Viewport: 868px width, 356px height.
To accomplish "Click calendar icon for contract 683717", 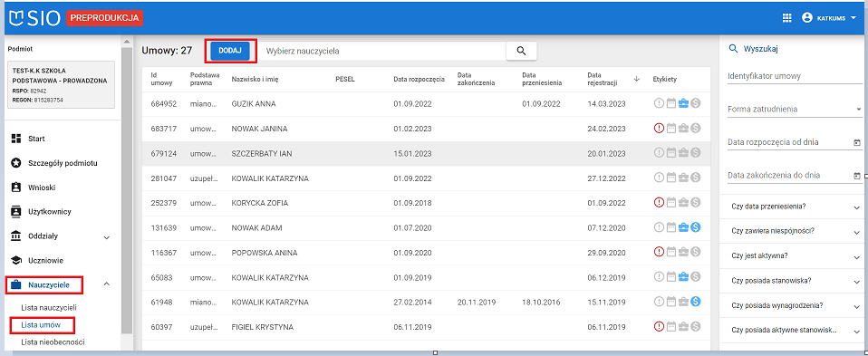I will [x=670, y=129].
